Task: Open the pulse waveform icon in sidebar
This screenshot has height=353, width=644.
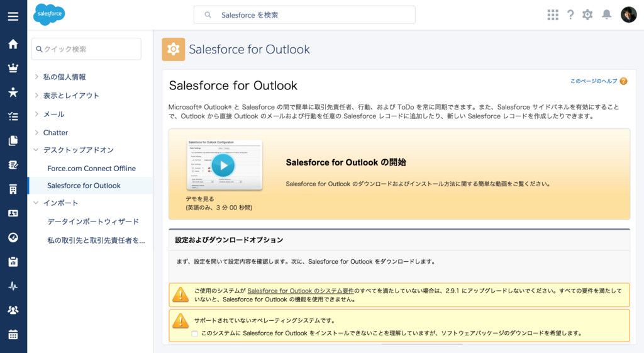Action: coord(13,286)
